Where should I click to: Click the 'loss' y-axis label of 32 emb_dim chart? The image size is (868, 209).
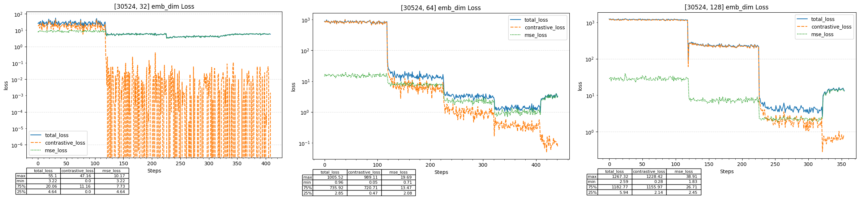pos(6,86)
